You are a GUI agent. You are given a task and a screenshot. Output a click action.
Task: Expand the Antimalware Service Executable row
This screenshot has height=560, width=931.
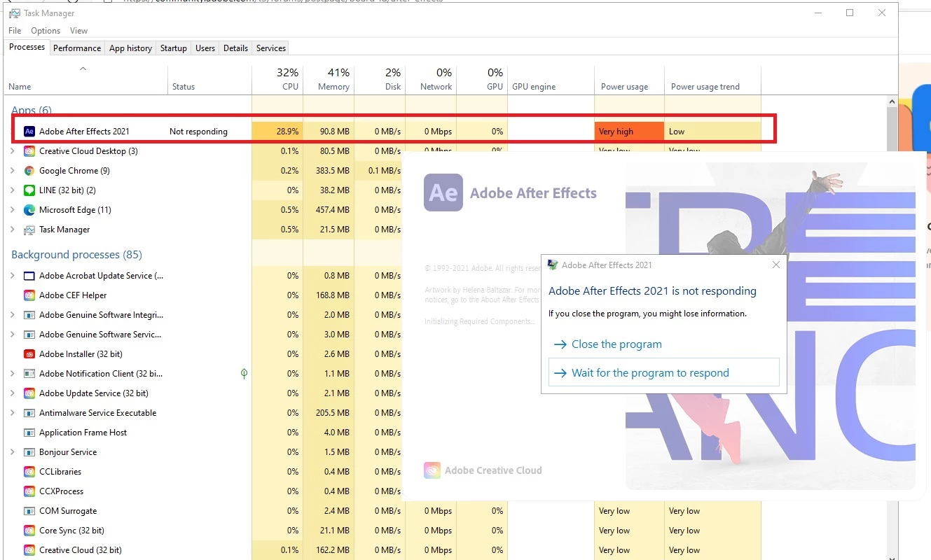pyautogui.click(x=13, y=413)
